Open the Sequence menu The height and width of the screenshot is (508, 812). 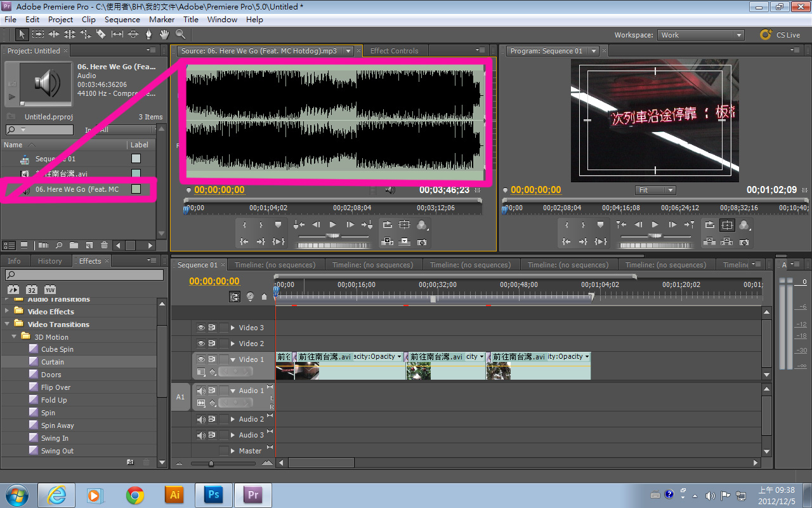click(122, 20)
